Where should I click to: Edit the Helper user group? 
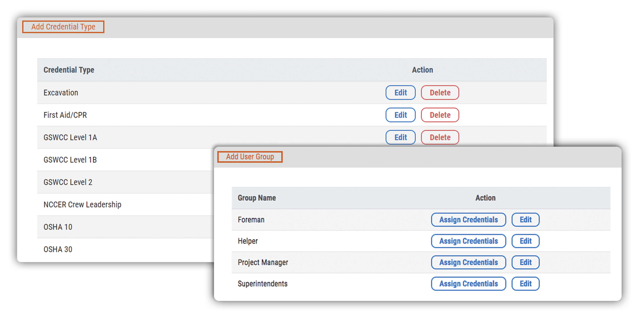pos(526,241)
